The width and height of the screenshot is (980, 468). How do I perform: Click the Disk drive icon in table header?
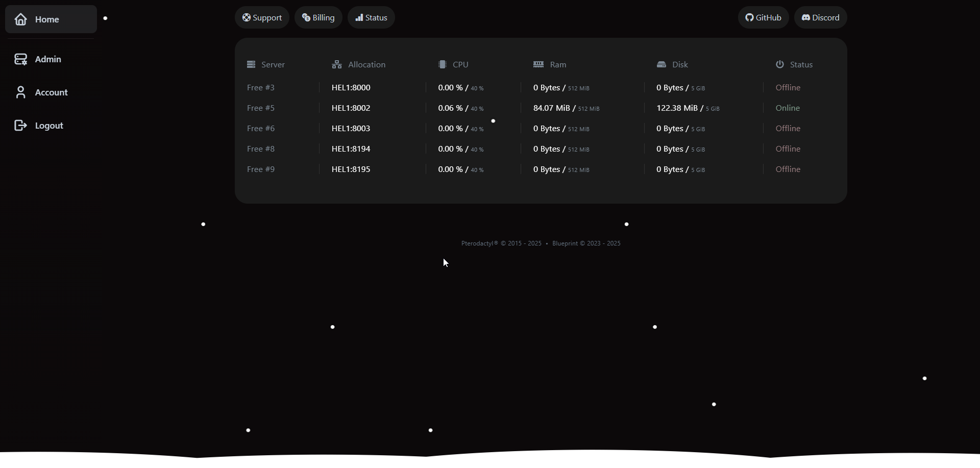tap(660, 64)
